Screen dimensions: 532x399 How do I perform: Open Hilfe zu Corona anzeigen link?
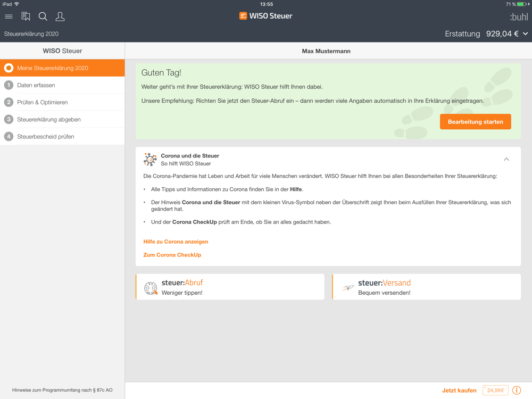coord(176,242)
